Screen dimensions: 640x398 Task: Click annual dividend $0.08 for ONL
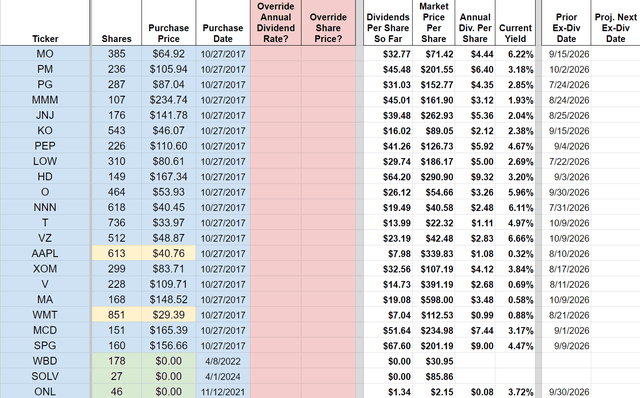tap(475, 391)
